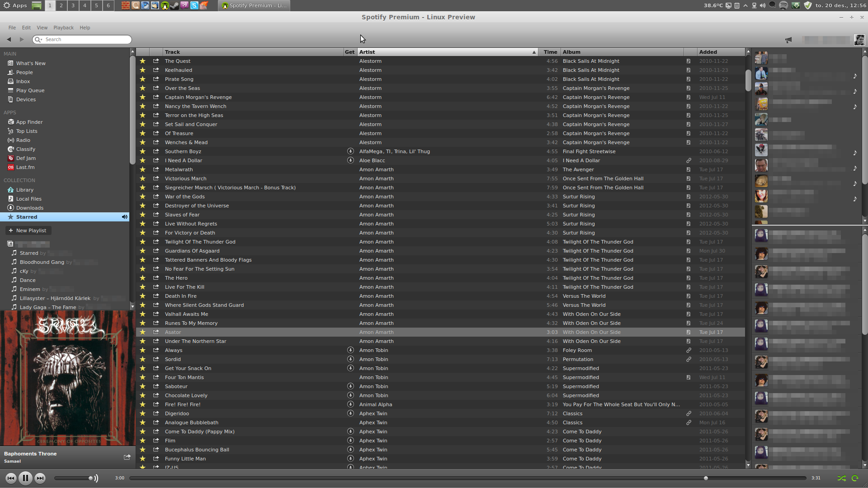The image size is (868, 488).
Task: Open the Edit menu
Action: point(26,28)
